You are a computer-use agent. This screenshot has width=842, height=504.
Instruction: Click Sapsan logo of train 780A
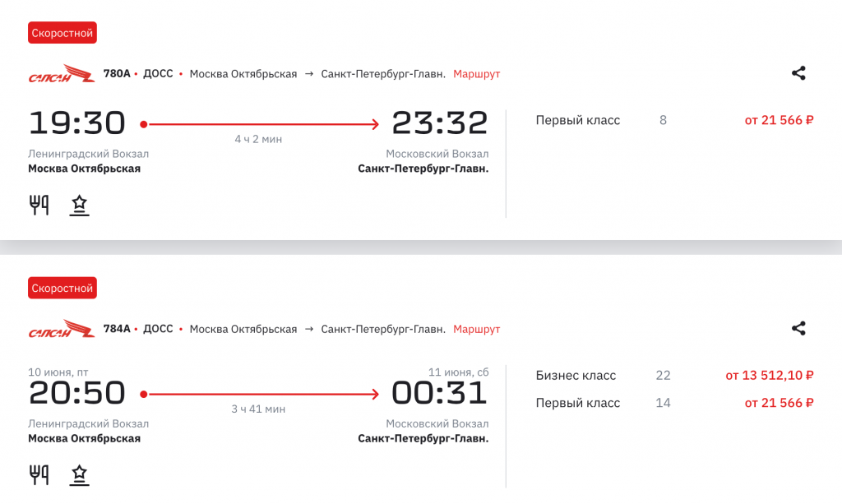pyautogui.click(x=62, y=73)
